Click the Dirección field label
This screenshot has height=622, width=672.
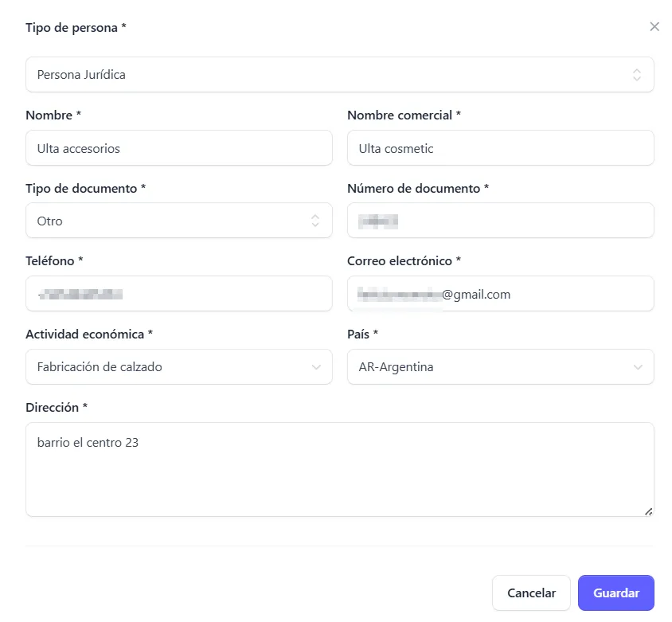tap(57, 408)
